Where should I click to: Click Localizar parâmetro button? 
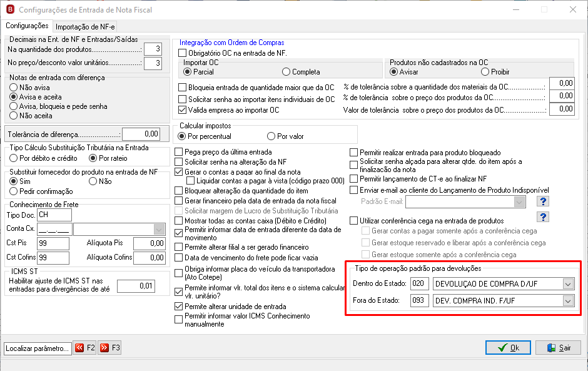coord(37,348)
